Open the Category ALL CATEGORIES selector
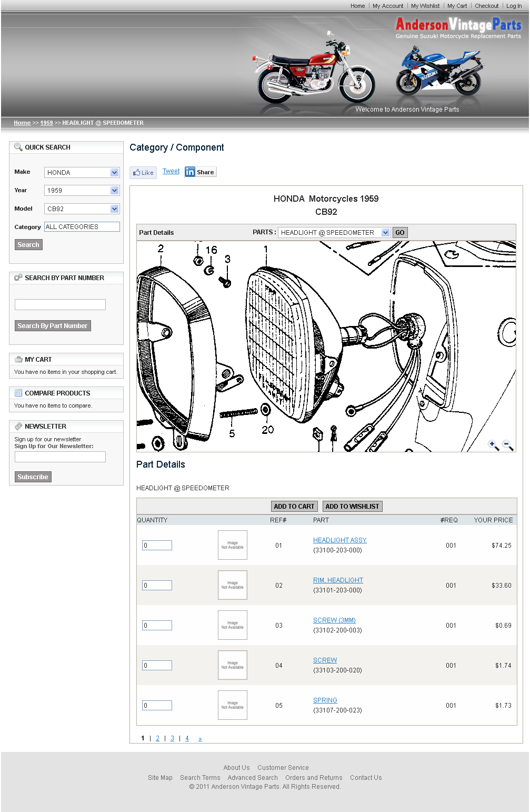Screen dimensions: 530x812 pos(82,227)
